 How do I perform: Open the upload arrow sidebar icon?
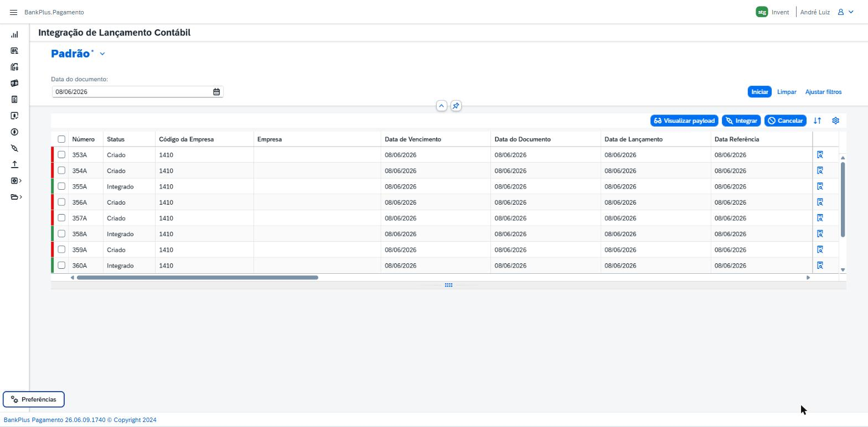tap(14, 164)
